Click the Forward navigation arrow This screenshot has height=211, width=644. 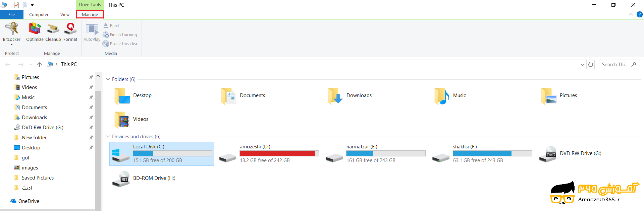point(21,64)
